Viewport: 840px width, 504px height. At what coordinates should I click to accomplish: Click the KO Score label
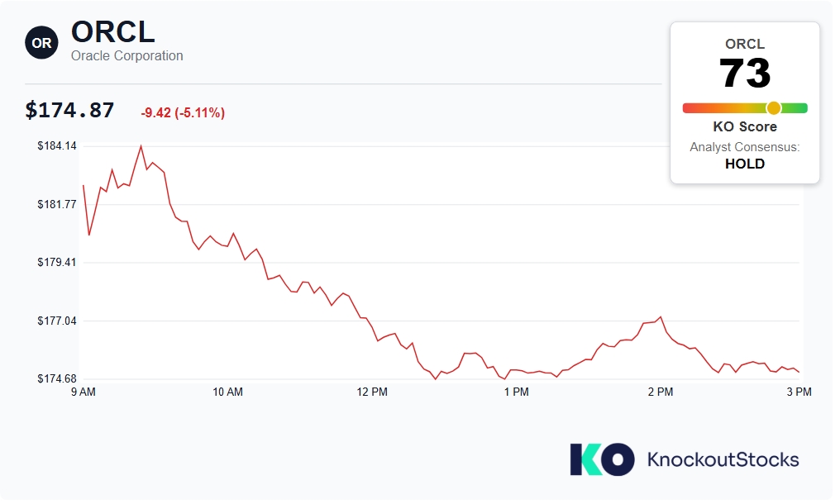(745, 127)
